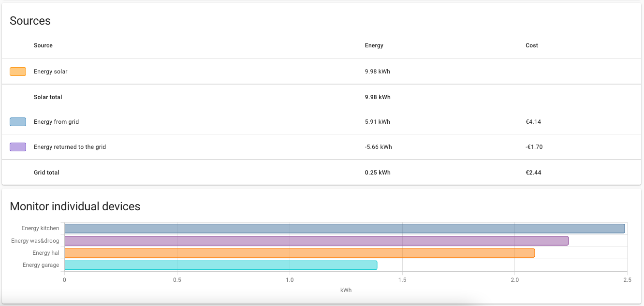
Task: Click the Monitor individual devices heading
Action: coord(75,206)
